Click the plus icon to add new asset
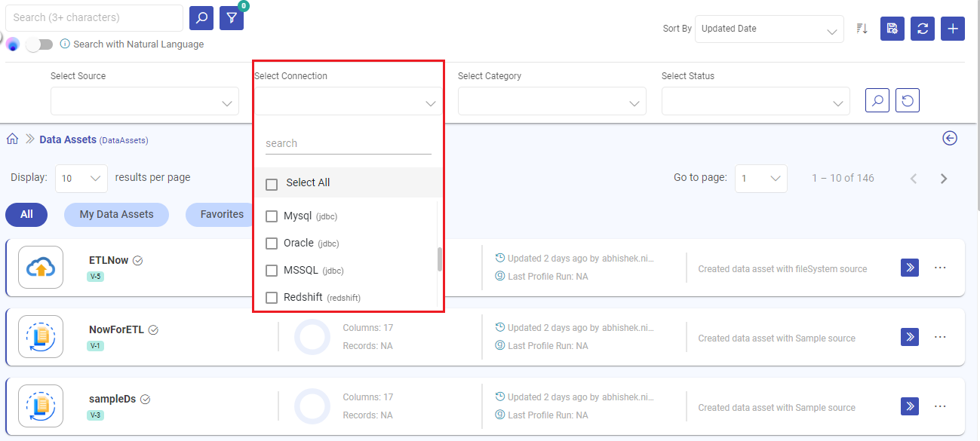This screenshot has width=980, height=441. coord(952,28)
